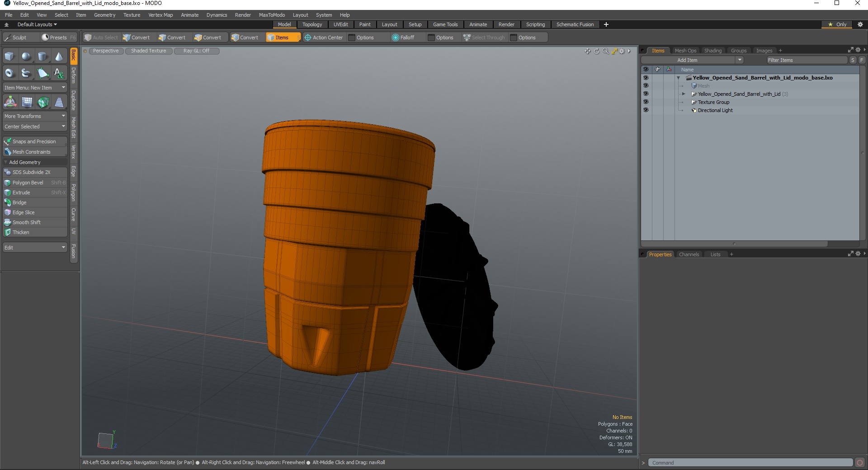The width and height of the screenshot is (868, 470).
Task: Expand the Yellow_Opened_Sand_Barrel_with_Lid tree node
Action: click(684, 94)
